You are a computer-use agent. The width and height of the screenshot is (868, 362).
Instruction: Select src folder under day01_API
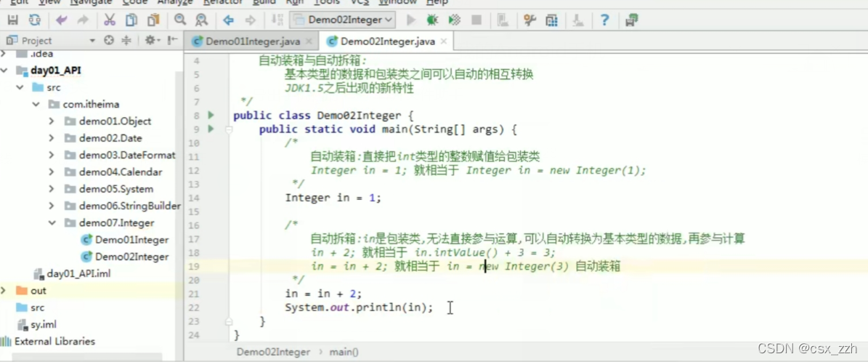click(54, 87)
